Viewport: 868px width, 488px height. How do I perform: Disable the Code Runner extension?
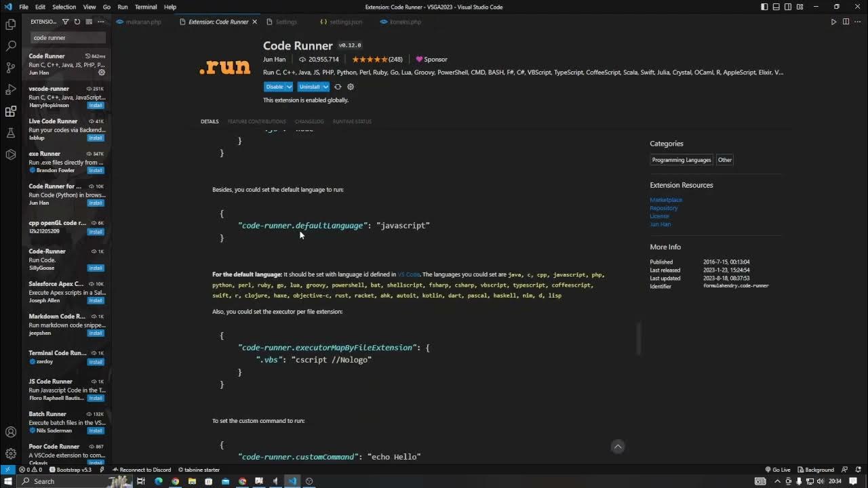tap(275, 87)
